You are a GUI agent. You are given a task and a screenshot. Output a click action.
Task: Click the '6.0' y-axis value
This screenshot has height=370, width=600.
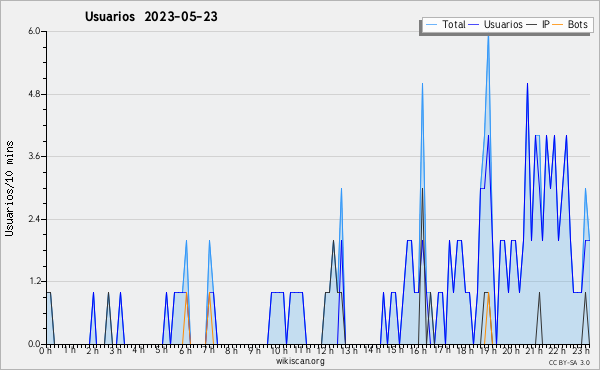coord(34,31)
